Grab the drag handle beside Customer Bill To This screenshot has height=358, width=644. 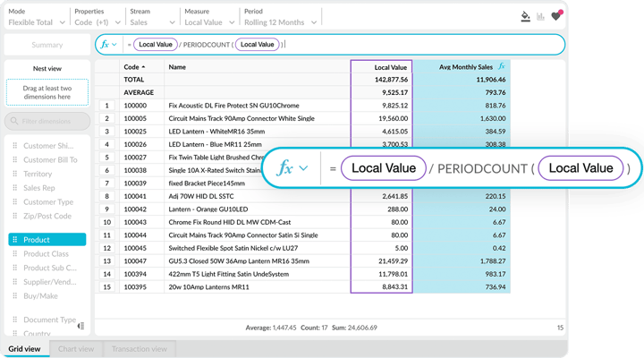tap(15, 159)
